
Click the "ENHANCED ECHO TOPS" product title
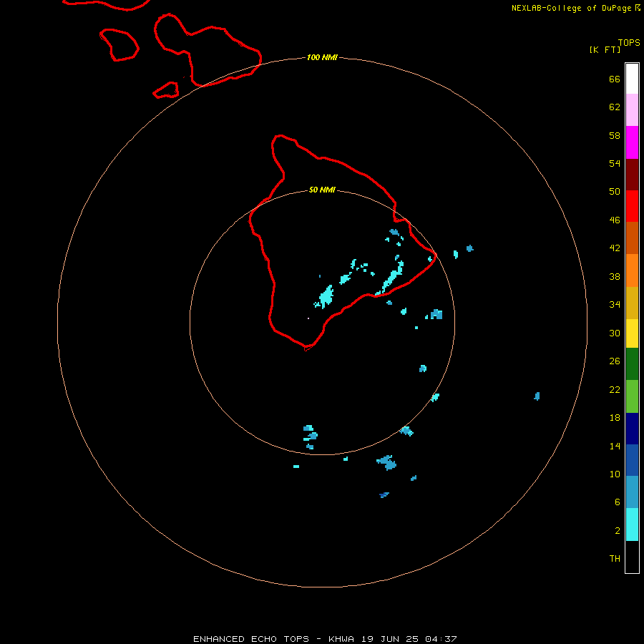(251, 639)
